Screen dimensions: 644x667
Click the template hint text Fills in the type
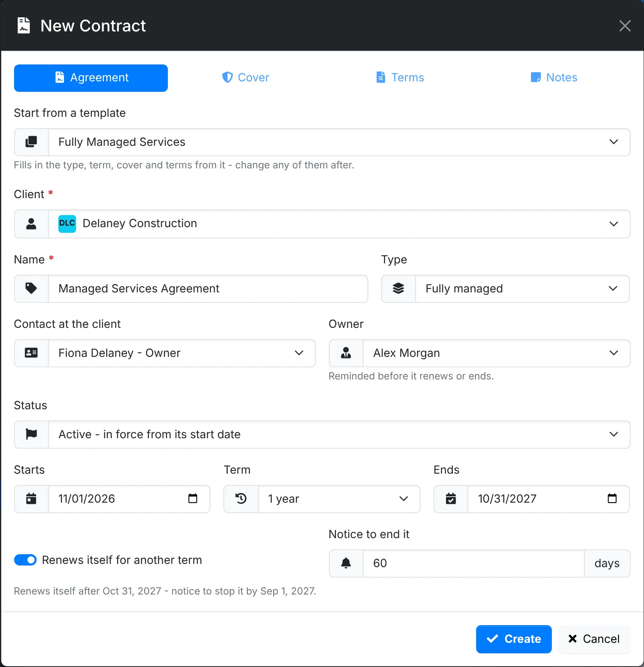pyautogui.click(x=184, y=165)
